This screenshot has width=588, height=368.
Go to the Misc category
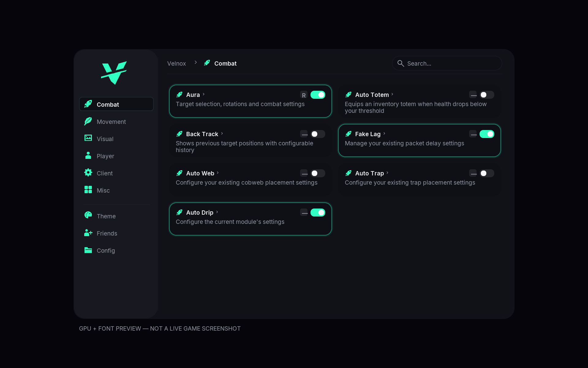(116, 190)
